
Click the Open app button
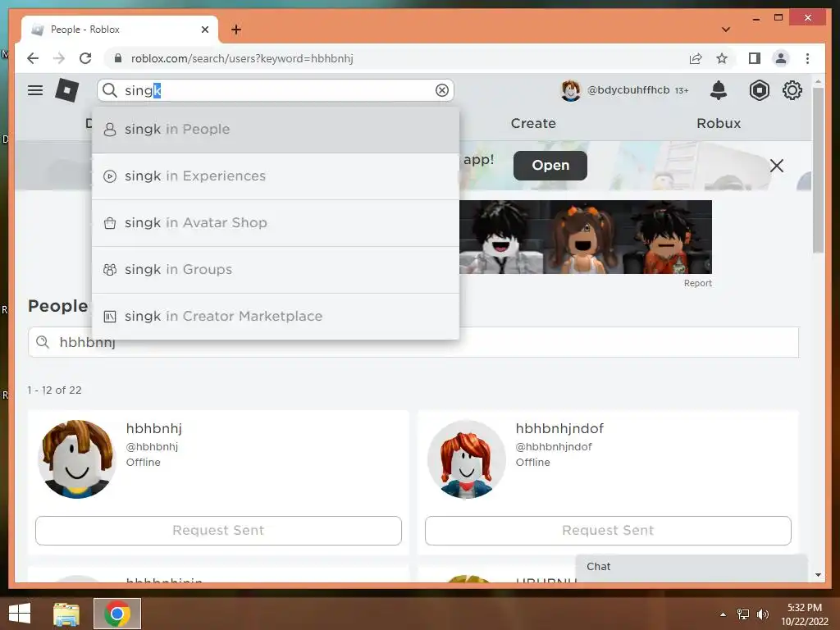(x=550, y=166)
